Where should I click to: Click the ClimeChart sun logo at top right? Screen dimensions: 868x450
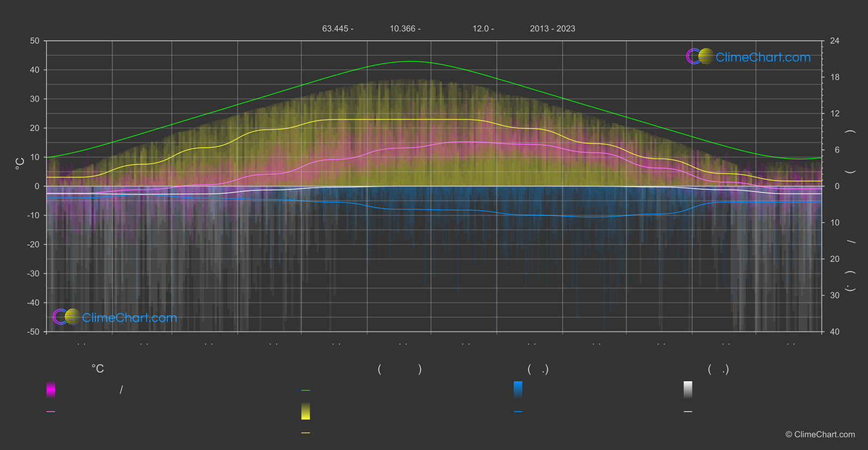pyautogui.click(x=700, y=56)
